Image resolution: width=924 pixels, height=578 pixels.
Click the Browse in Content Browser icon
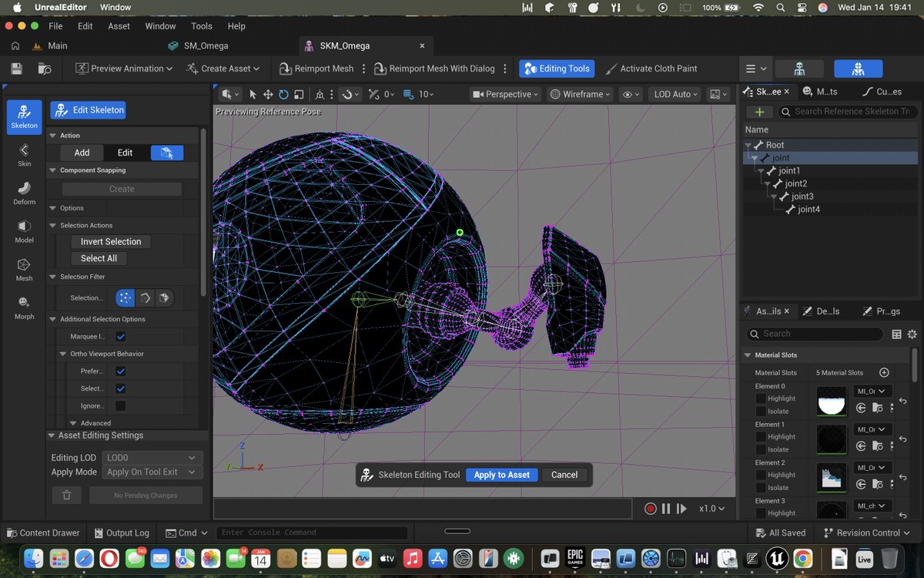[x=45, y=69]
